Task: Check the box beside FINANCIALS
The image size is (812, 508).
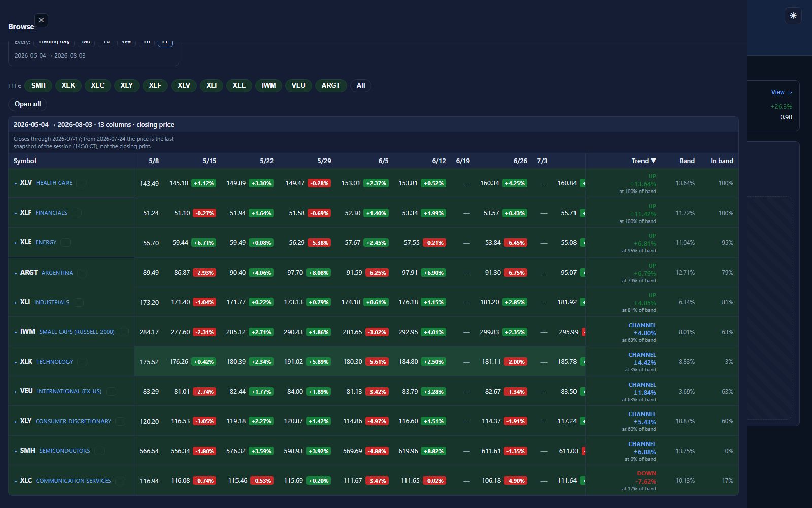Action: pyautogui.click(x=77, y=213)
